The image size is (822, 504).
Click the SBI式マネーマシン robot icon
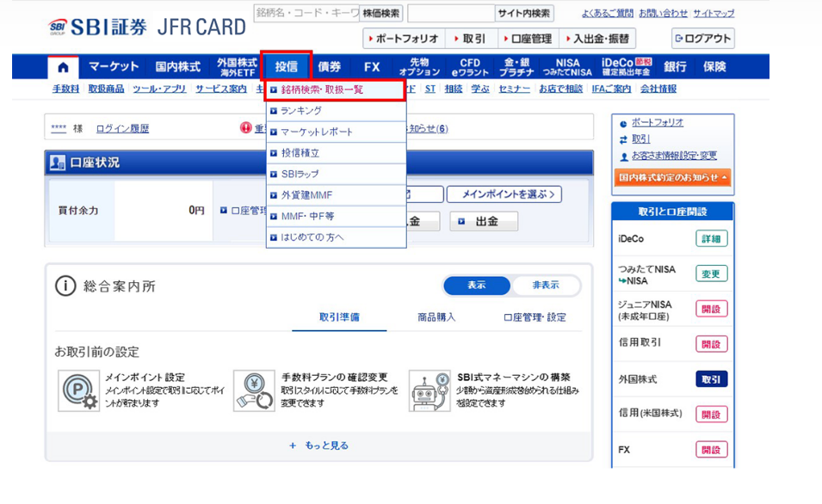pos(430,390)
